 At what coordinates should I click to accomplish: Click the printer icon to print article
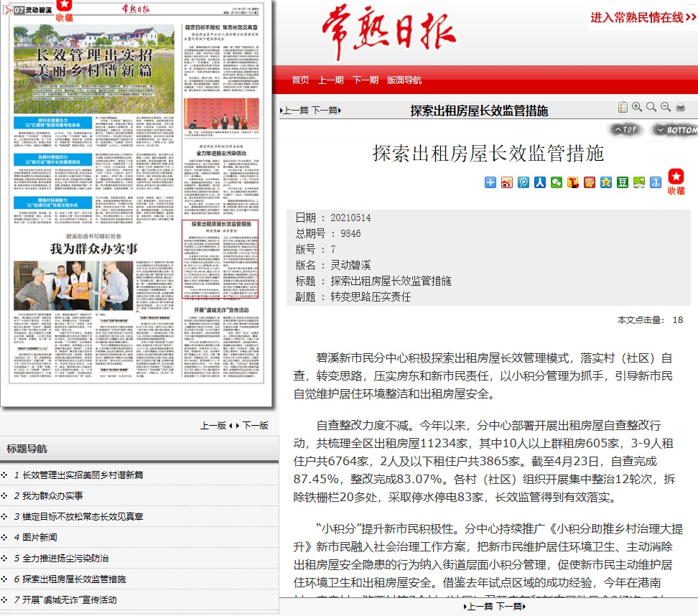click(x=680, y=107)
